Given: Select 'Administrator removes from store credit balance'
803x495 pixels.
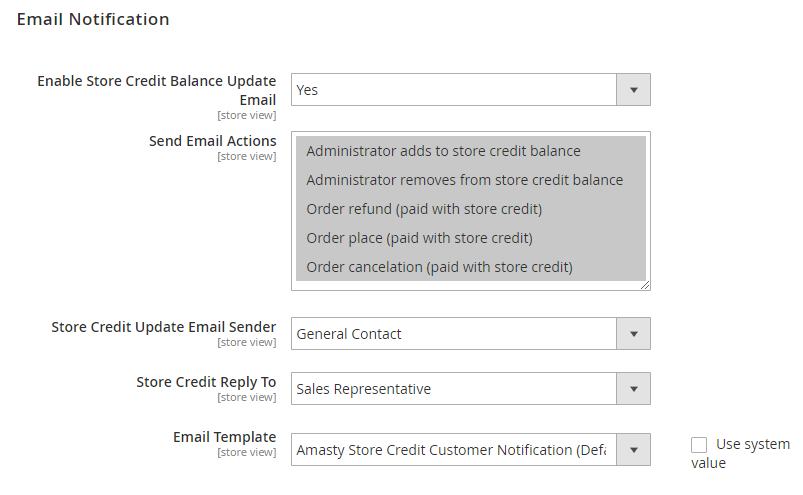Looking at the screenshot, I should click(464, 180).
